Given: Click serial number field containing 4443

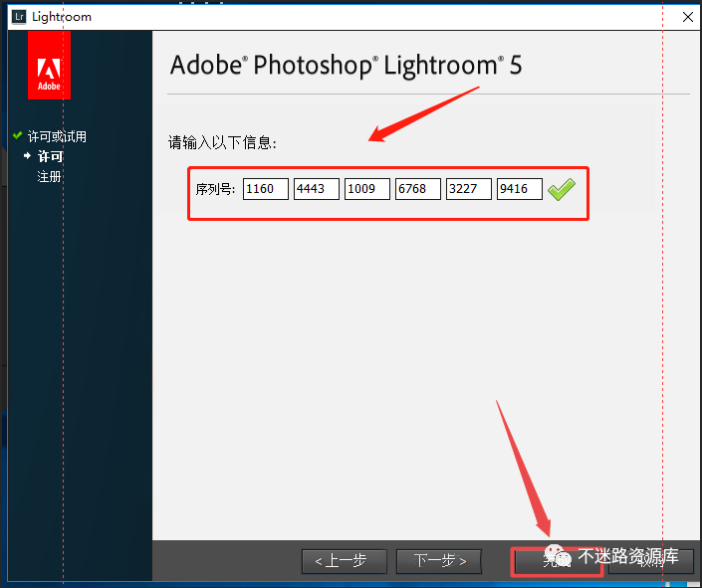Looking at the screenshot, I should click(316, 189).
